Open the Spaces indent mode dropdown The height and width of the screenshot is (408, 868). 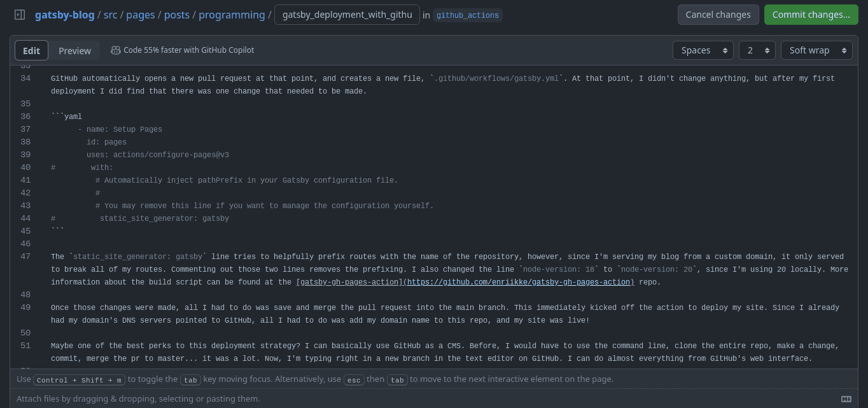tap(703, 50)
